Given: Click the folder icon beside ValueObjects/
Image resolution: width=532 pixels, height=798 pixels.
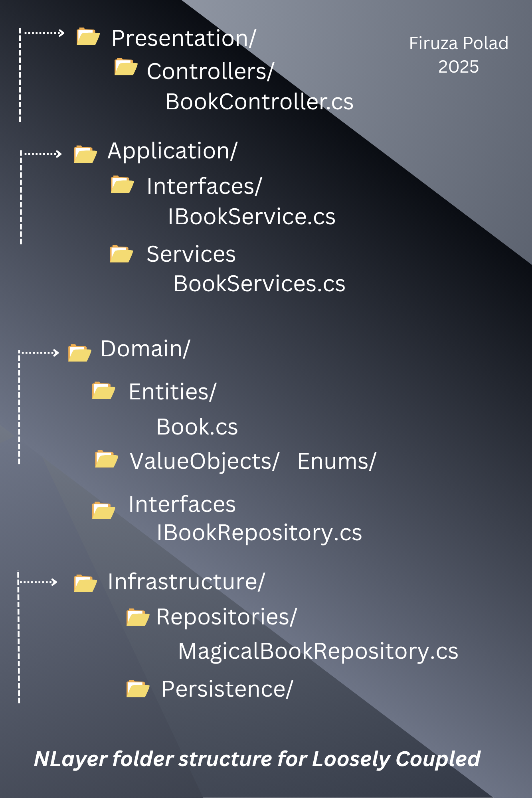Looking at the screenshot, I should coord(107,459).
